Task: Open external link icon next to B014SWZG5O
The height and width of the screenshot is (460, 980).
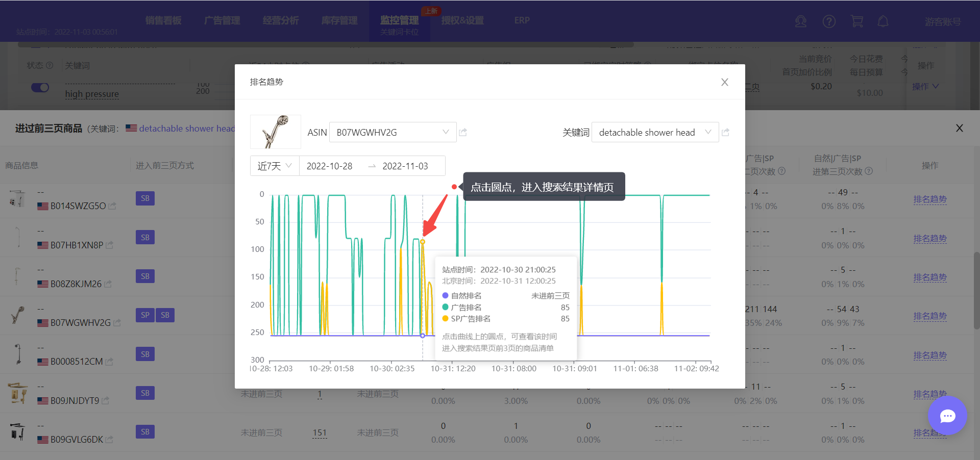Action: click(x=112, y=206)
